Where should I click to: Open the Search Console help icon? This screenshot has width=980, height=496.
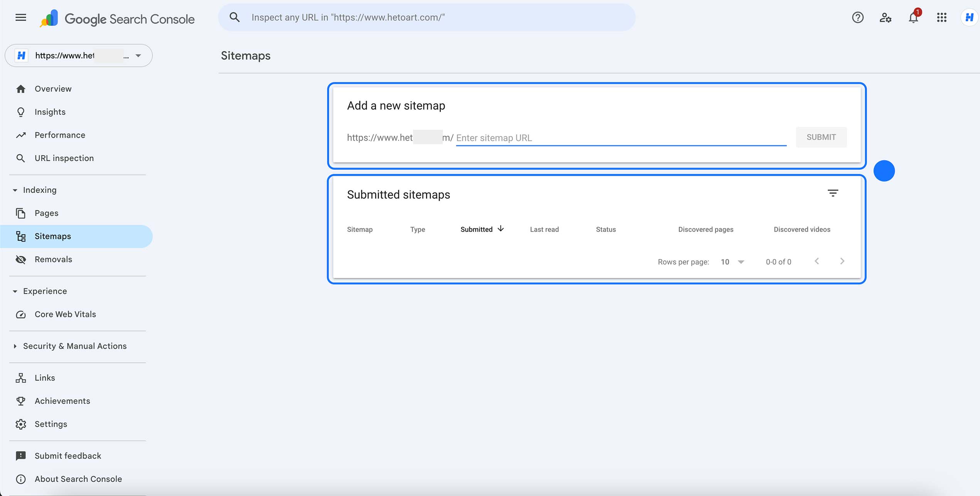pos(857,17)
